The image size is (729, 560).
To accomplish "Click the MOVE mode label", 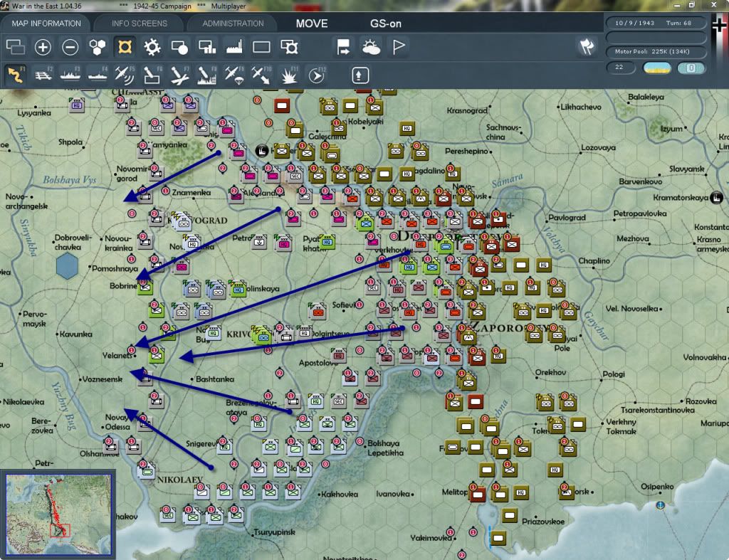I will click(x=312, y=23).
